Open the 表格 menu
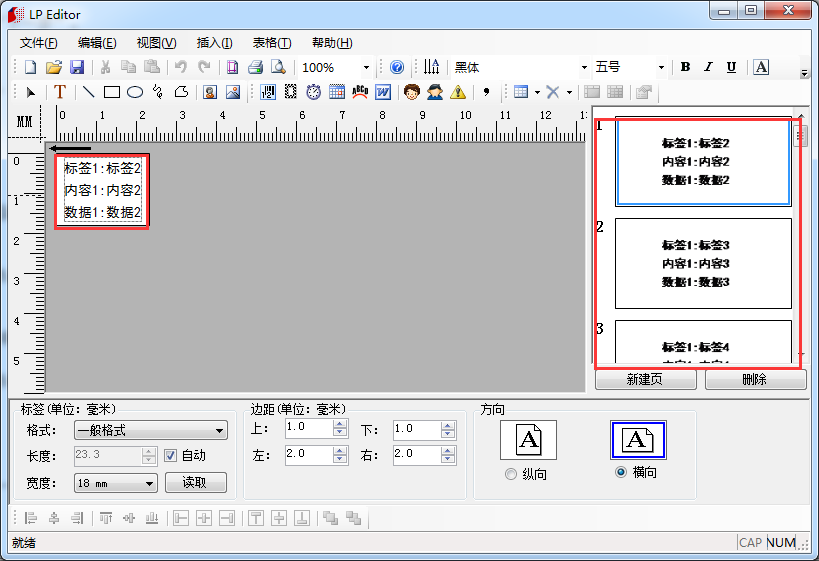The height and width of the screenshot is (561, 819). [271, 42]
